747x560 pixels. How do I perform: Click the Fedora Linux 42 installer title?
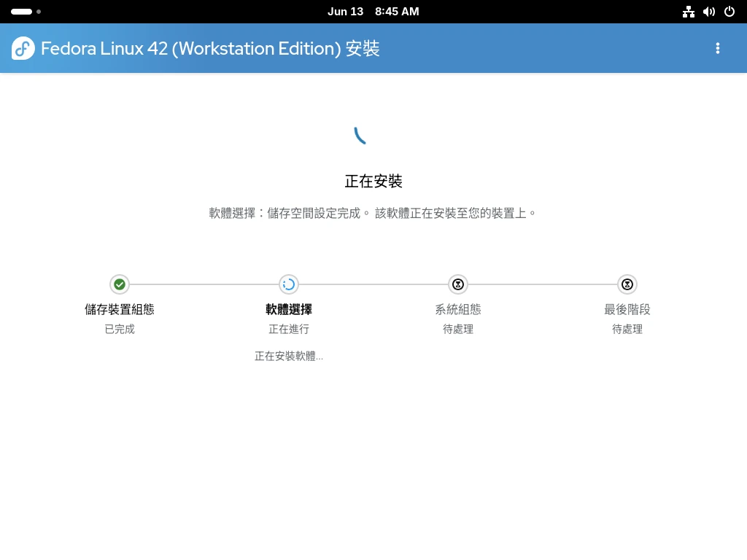210,49
